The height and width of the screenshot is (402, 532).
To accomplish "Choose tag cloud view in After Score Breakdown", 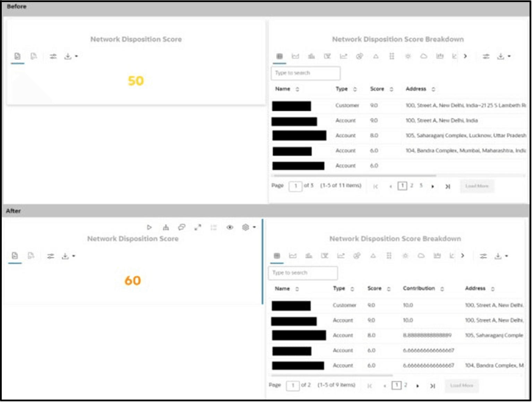I will [x=421, y=256].
